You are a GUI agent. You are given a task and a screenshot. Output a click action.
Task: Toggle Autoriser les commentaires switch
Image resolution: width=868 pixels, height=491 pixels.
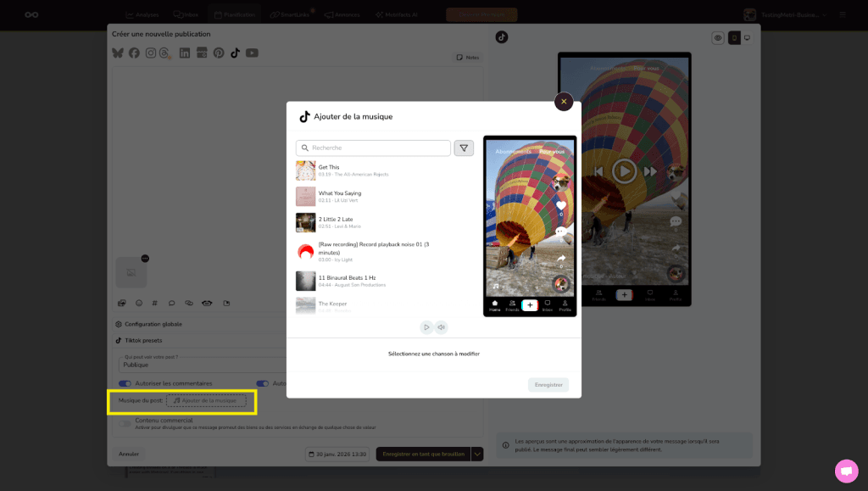(x=125, y=383)
